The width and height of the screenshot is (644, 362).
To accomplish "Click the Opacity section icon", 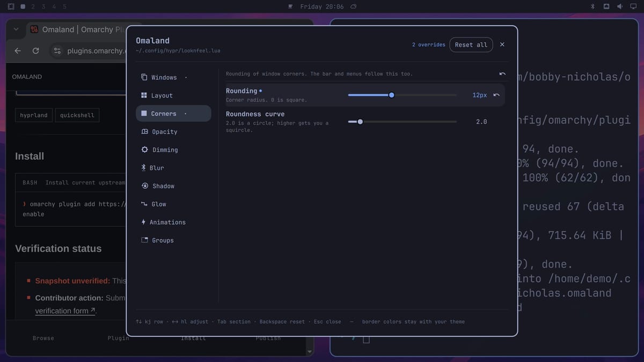I will click(x=144, y=132).
